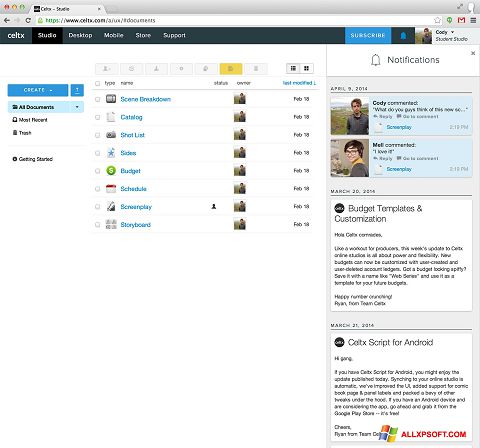
Task: Click the Screenplay pencil icon
Action: pos(111,207)
